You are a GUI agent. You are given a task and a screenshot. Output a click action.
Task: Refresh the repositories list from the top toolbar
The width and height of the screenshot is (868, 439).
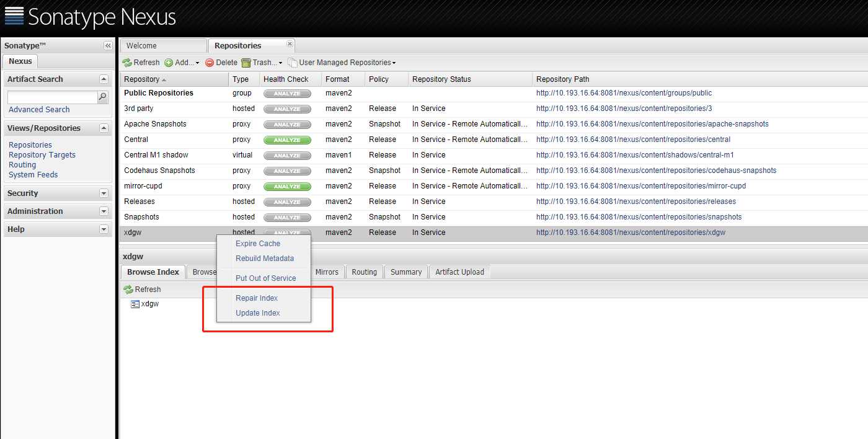pyautogui.click(x=141, y=63)
